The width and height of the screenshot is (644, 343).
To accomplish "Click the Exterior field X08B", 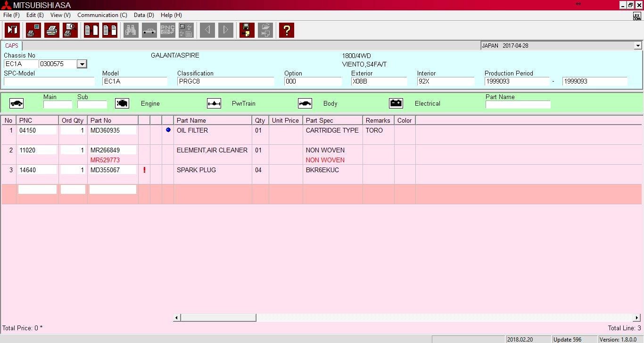I will (379, 81).
